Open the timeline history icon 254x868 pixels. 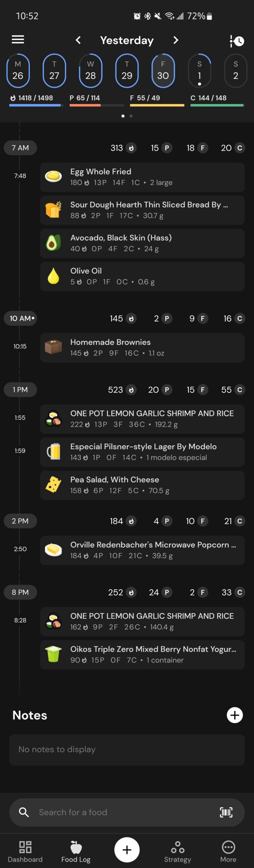click(x=237, y=41)
